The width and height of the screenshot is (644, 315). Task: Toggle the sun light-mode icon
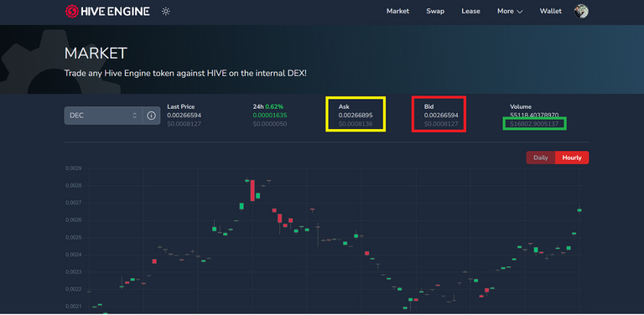pos(166,11)
